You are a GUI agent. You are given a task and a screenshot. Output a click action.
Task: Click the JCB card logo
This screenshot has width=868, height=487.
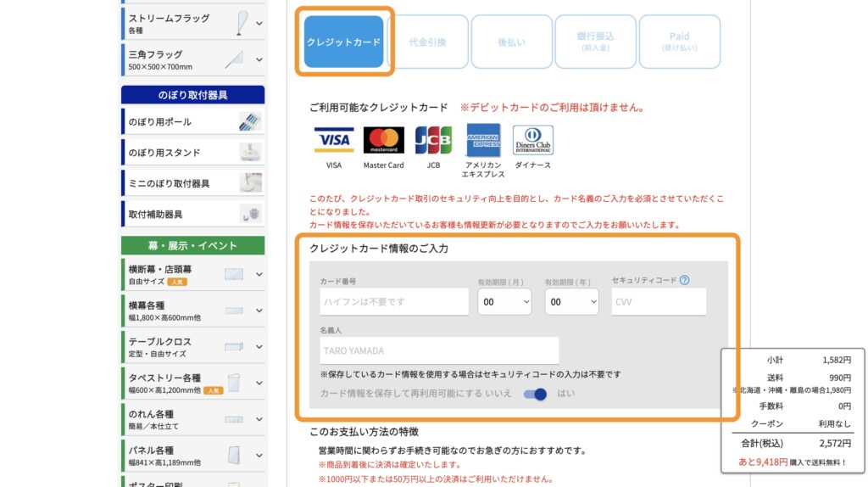click(x=433, y=140)
